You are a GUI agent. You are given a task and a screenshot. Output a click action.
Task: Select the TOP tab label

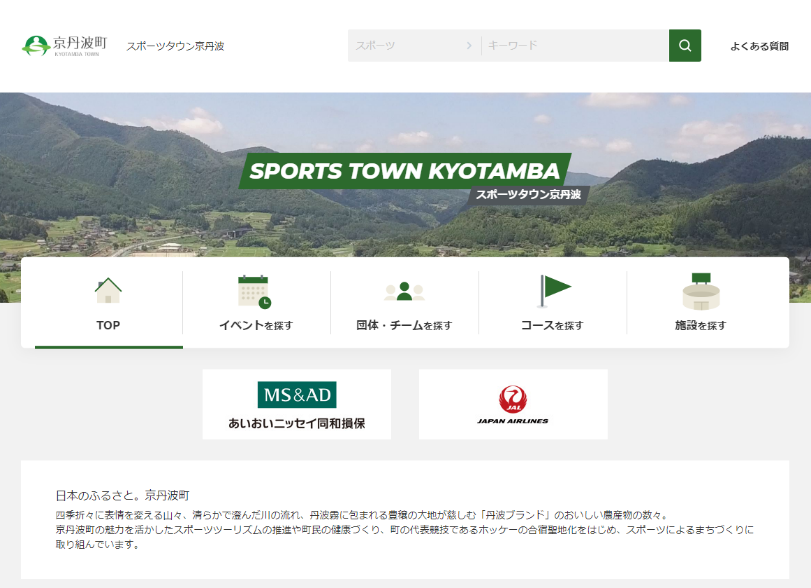108,325
